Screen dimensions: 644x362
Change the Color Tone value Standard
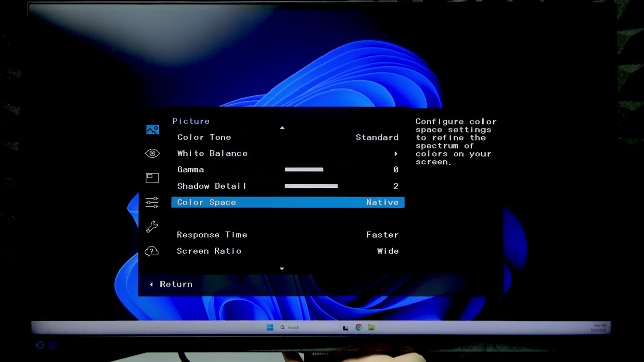point(377,137)
